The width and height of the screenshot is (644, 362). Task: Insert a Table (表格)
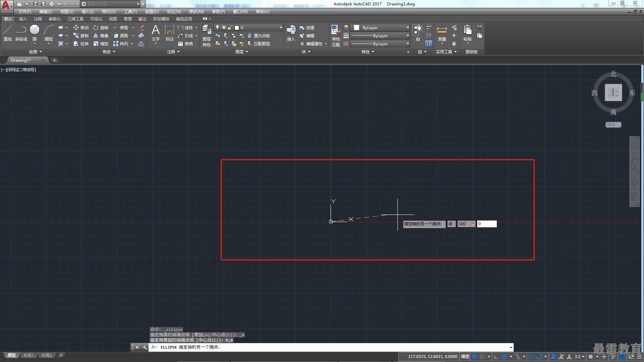[185, 44]
